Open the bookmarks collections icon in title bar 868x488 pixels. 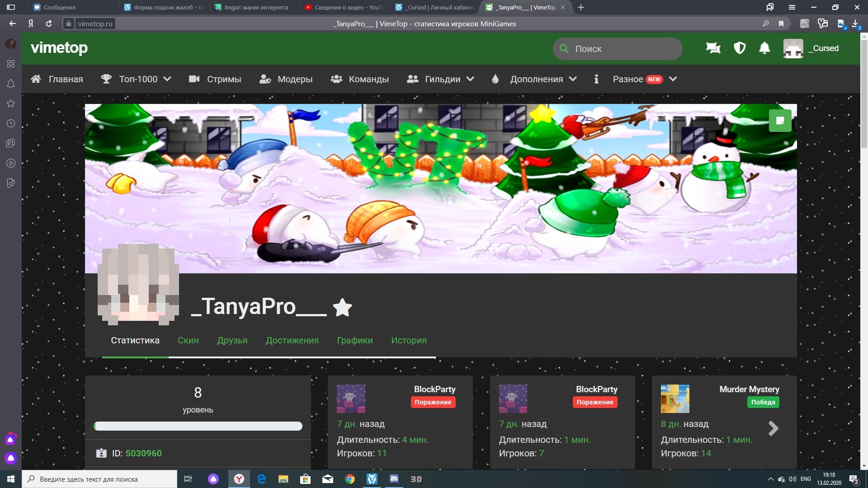click(x=770, y=7)
